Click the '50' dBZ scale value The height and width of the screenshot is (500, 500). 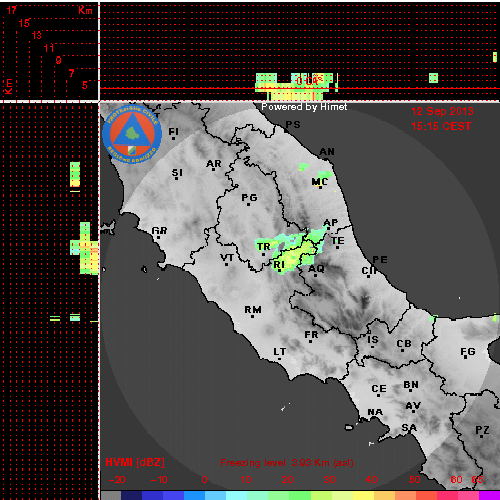415,480
